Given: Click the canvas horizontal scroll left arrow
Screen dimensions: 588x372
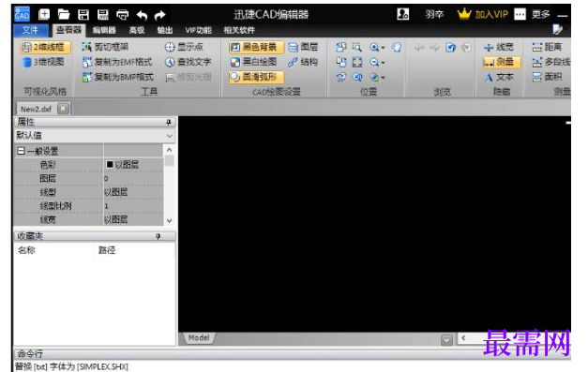Looking at the screenshot, I should (464, 338).
